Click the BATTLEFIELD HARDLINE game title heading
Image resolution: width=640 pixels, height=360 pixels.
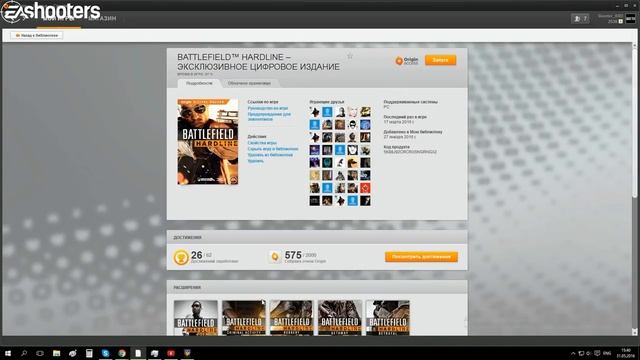tap(258, 62)
